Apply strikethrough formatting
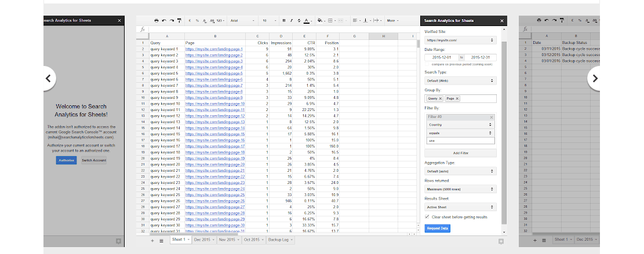Image resolution: width=644 pixels, height=254 pixels. [299, 21]
